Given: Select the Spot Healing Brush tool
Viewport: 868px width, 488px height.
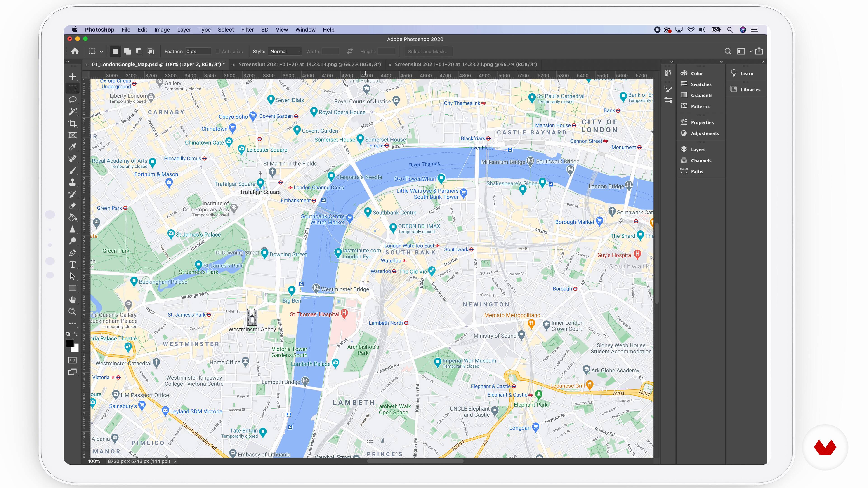Looking at the screenshot, I should (x=72, y=159).
